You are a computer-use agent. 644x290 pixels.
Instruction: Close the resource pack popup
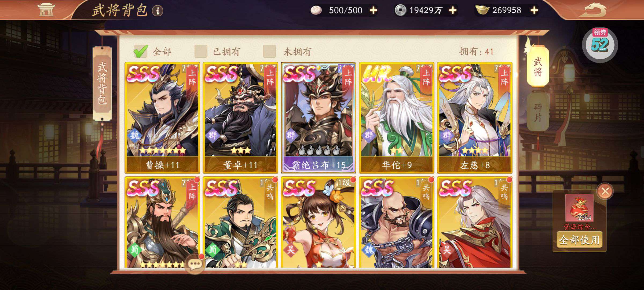(x=605, y=191)
